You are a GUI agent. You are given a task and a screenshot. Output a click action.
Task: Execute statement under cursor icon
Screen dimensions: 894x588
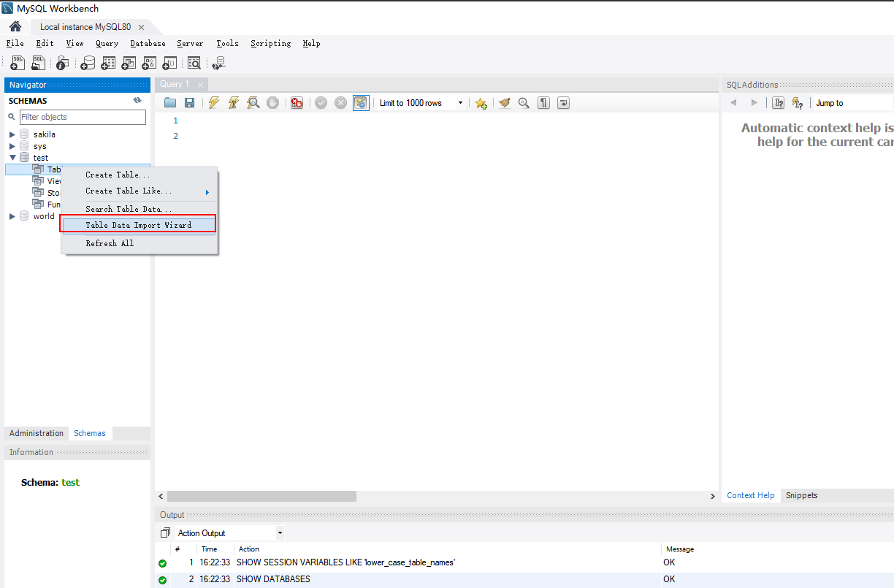tap(234, 103)
